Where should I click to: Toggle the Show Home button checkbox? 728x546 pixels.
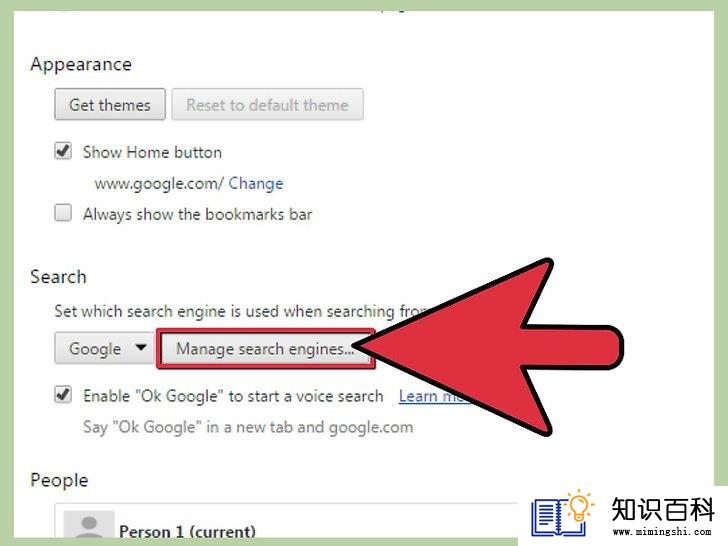(63, 151)
